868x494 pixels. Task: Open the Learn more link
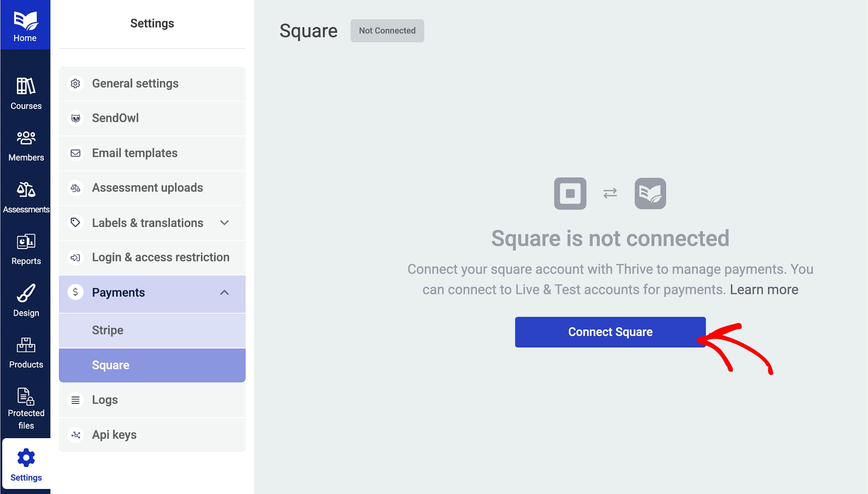pos(764,289)
